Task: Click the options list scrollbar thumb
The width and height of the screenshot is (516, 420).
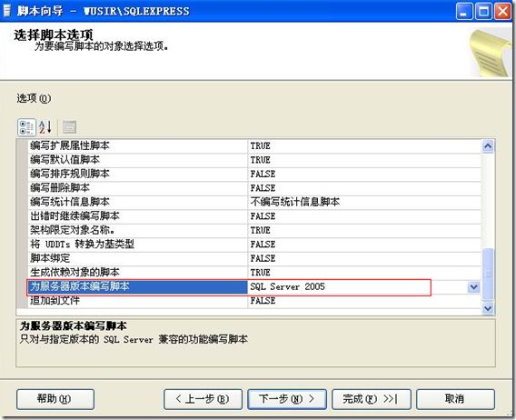Action: (x=488, y=274)
